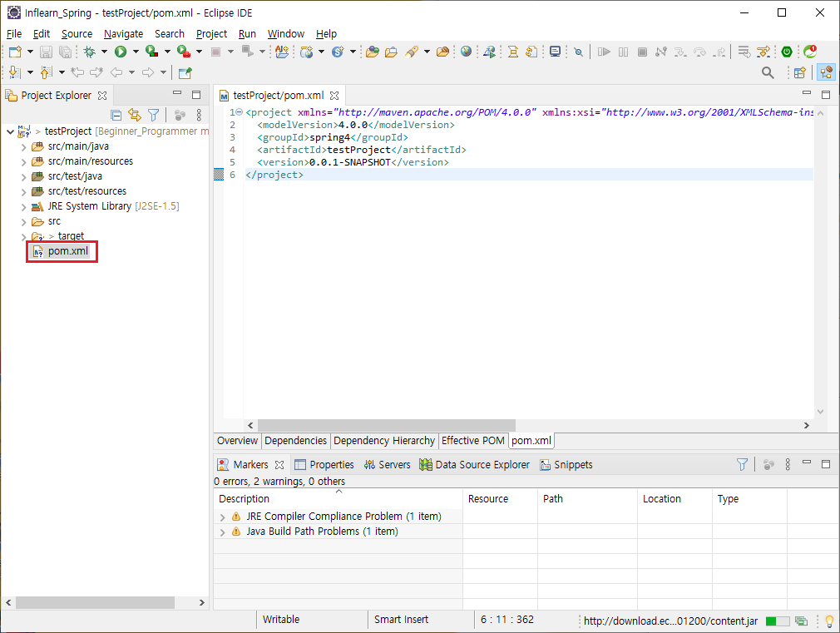
Task: Open the Window menu
Action: click(285, 34)
